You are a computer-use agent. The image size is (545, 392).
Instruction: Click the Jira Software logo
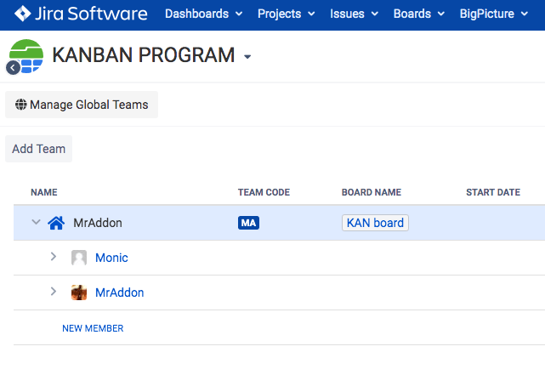click(x=81, y=14)
